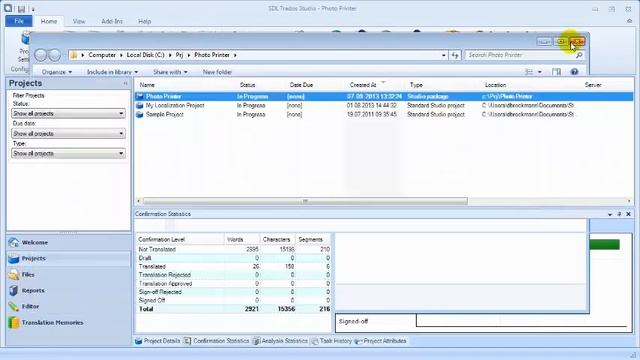
Task: Change the view with Explorer view icon
Action: pyautogui.click(x=529, y=72)
